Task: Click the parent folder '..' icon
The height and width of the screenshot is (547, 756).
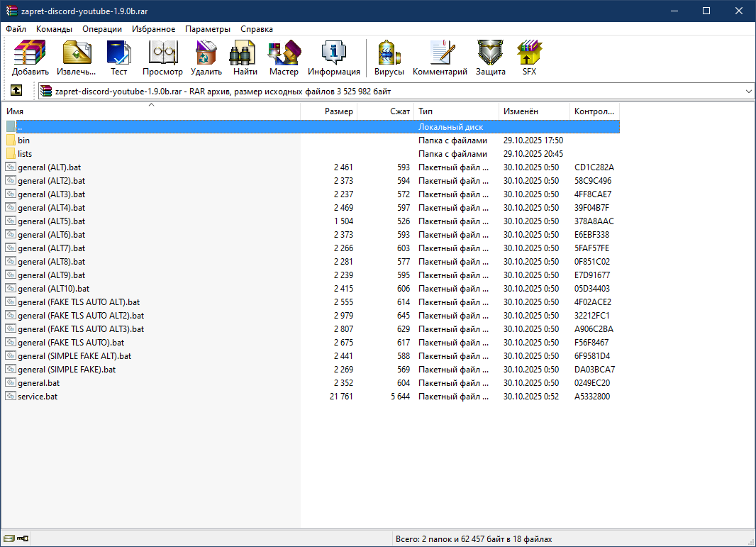Action: coord(11,127)
